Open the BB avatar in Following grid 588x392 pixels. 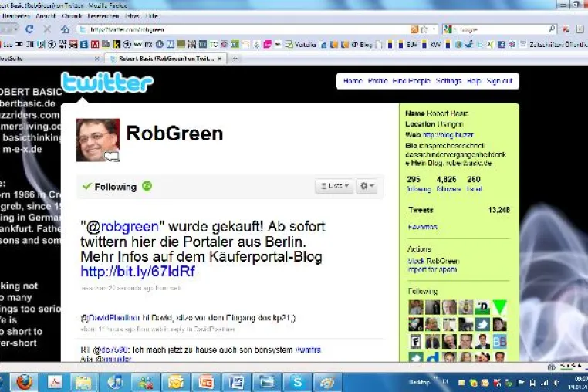click(499, 342)
